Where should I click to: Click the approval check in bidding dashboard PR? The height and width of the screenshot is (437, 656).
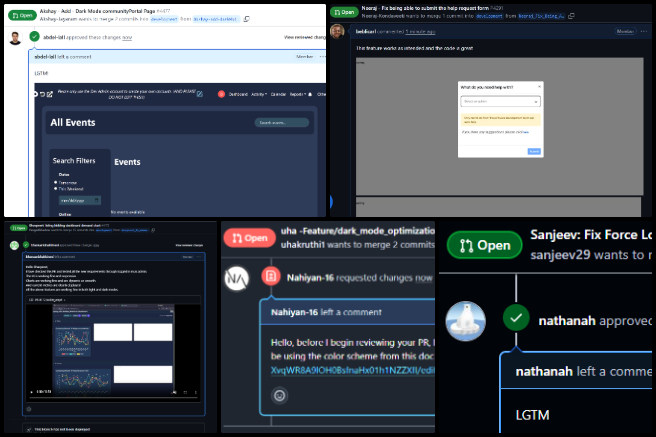coord(26,245)
